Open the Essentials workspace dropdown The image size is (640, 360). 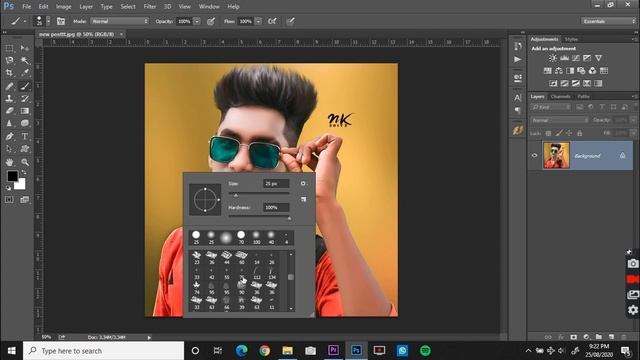tap(608, 21)
